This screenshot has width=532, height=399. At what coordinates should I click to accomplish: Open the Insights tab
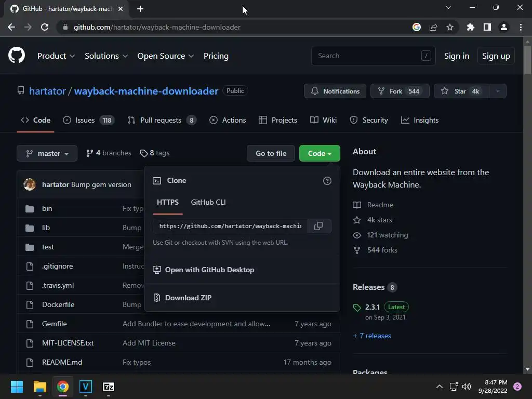pyautogui.click(x=420, y=120)
